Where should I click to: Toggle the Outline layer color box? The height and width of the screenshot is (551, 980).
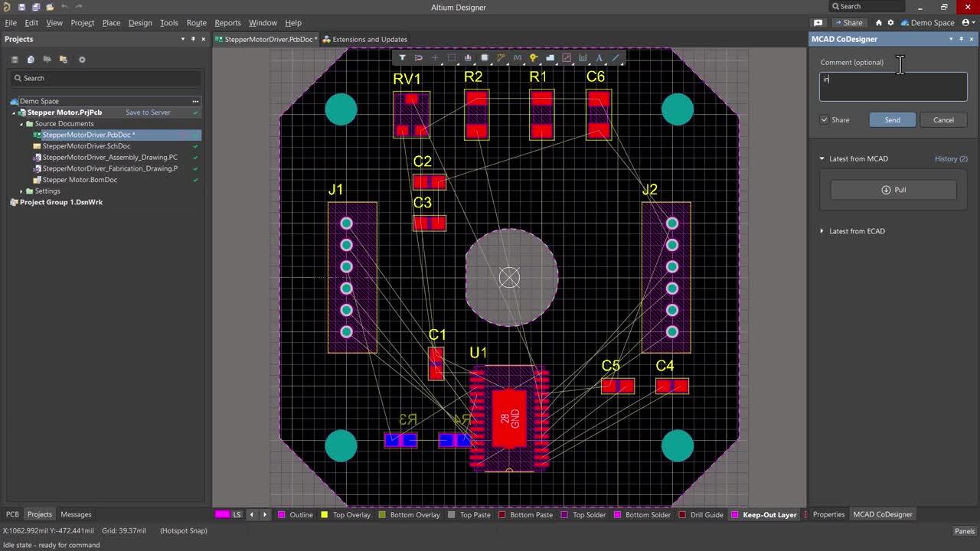[x=282, y=515]
